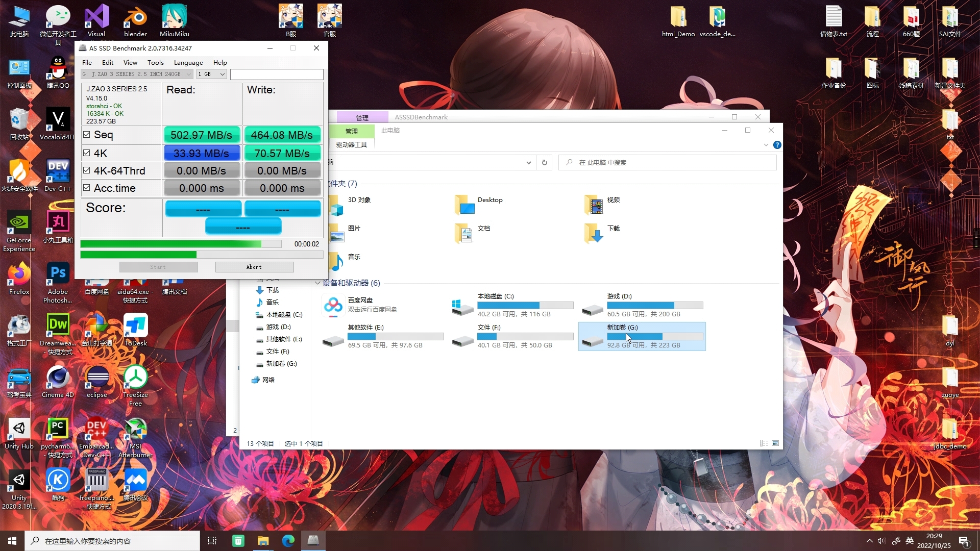Viewport: 980px width, 551px height.
Task: Open the MSI Afterburner desktop icon
Action: click(x=135, y=437)
